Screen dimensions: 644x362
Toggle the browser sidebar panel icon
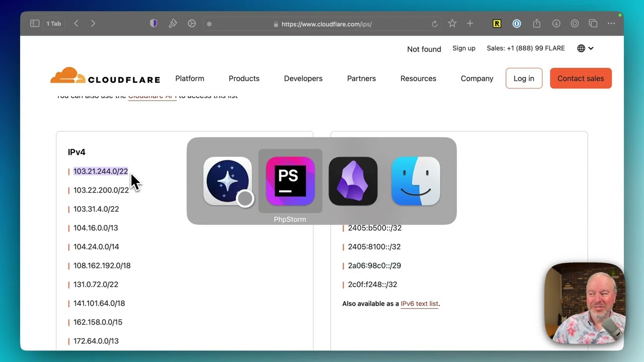click(x=35, y=24)
